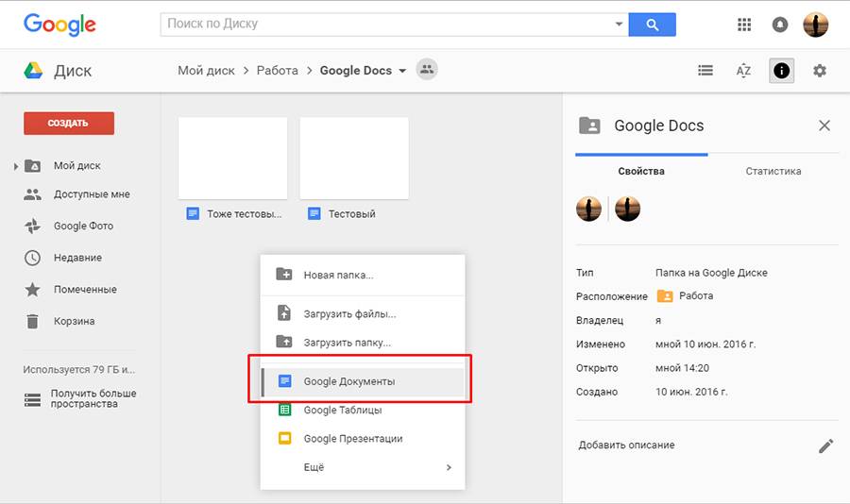The width and height of the screenshot is (850, 504).
Task: Select Google Таблицы in the menu
Action: (x=363, y=411)
